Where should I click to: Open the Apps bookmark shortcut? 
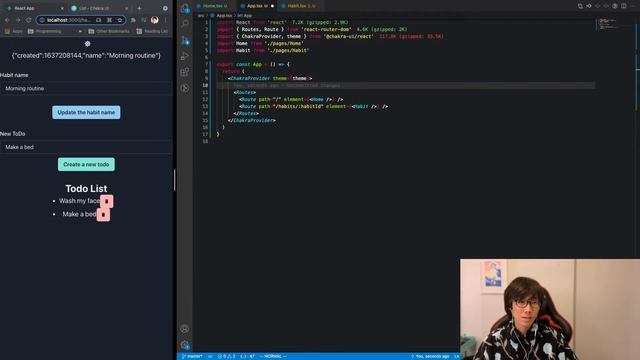(x=13, y=31)
